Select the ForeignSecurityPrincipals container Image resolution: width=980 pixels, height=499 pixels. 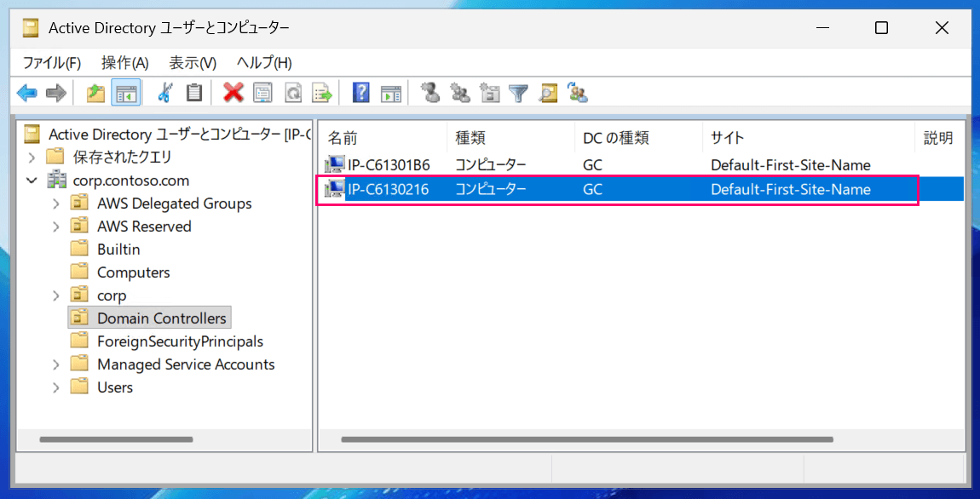[180, 341]
